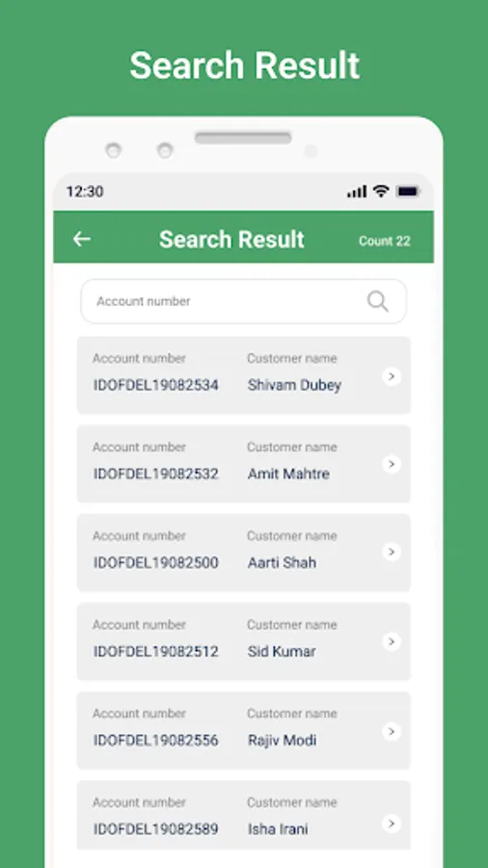Tap the Count 22 label
This screenshot has height=868, width=488.
(385, 241)
